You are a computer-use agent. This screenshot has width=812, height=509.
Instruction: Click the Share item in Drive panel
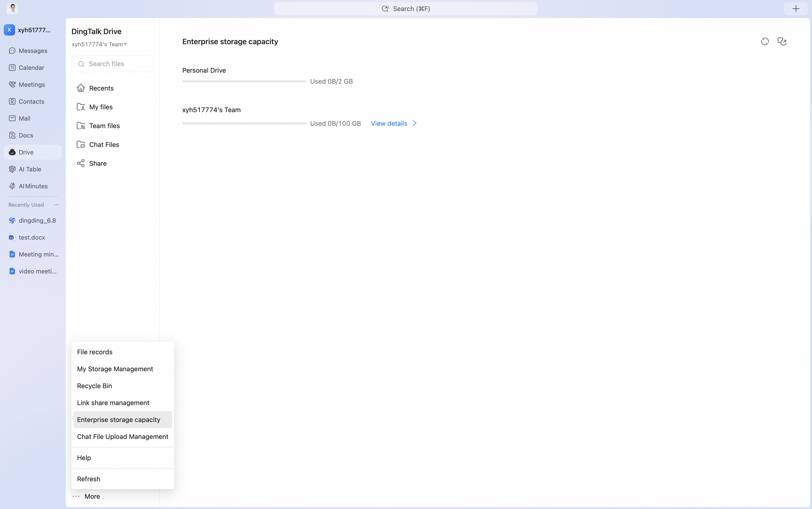(x=112, y=163)
